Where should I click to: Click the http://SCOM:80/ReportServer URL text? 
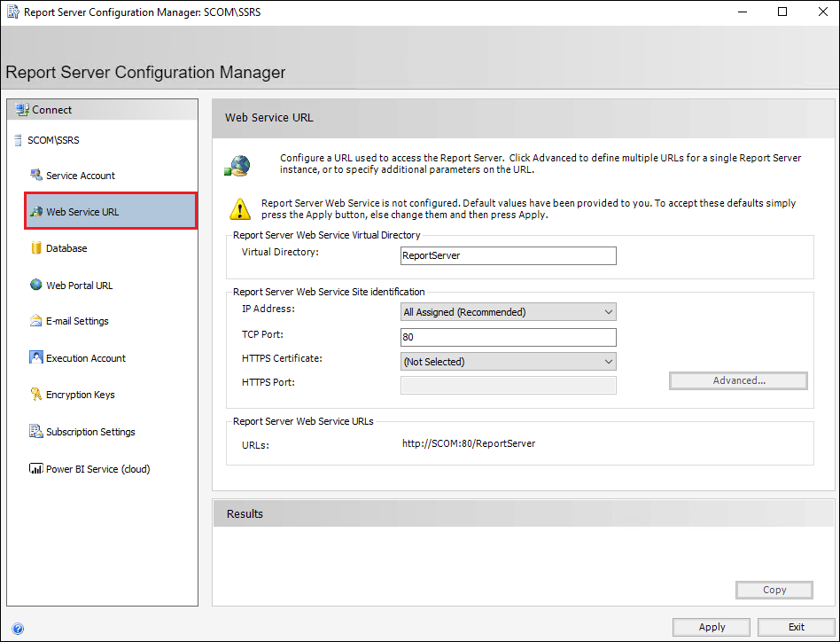469,443
